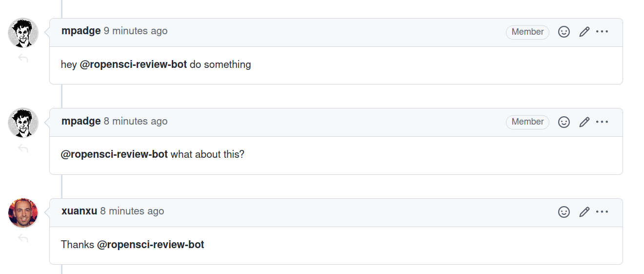The width and height of the screenshot is (644, 274).
Task: Add emoji reaction to "what about this?" comment
Action: (564, 122)
